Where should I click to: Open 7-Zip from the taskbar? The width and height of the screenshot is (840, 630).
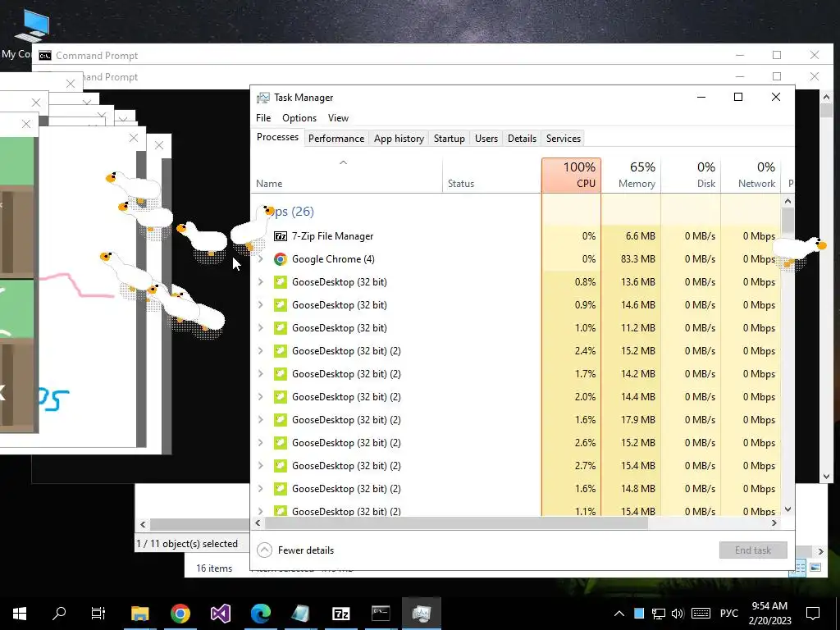(x=340, y=614)
